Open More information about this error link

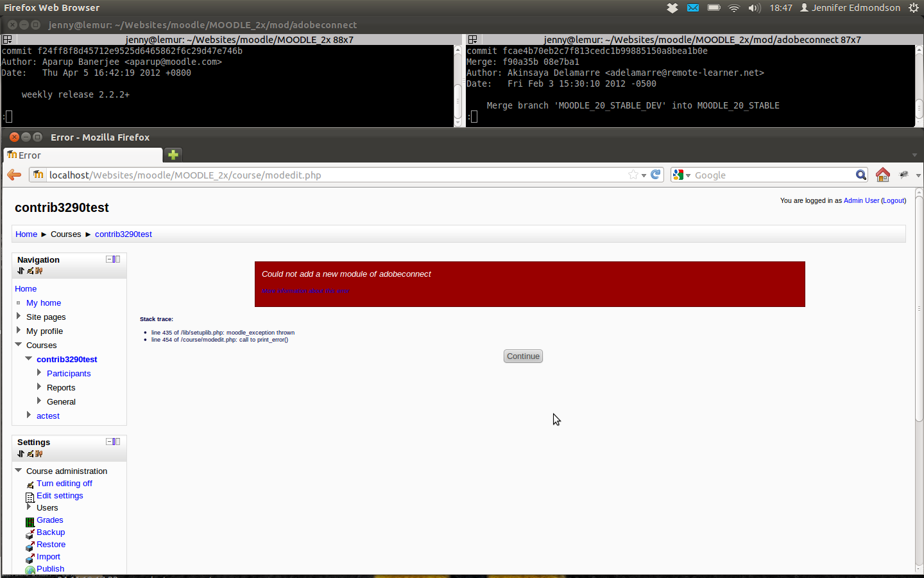(x=305, y=291)
